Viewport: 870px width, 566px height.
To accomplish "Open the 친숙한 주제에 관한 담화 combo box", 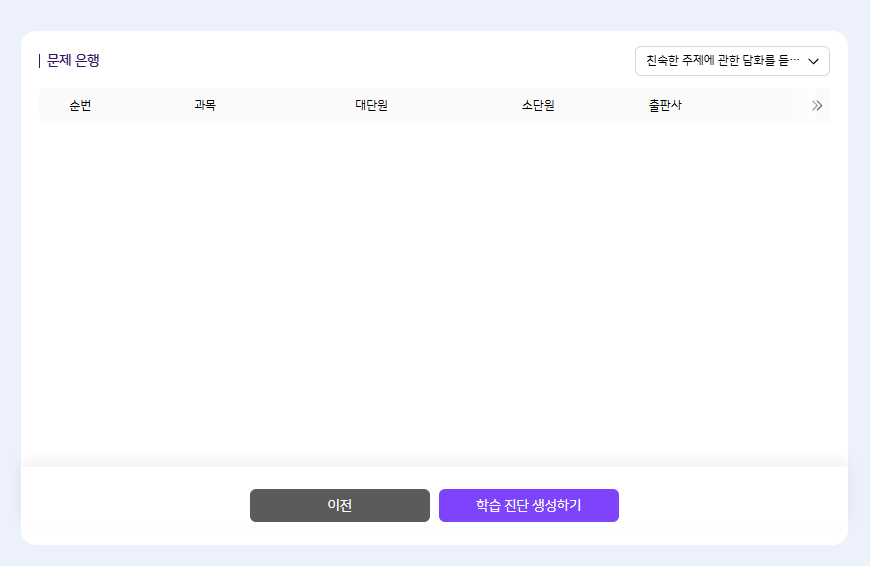I will [722, 61].
